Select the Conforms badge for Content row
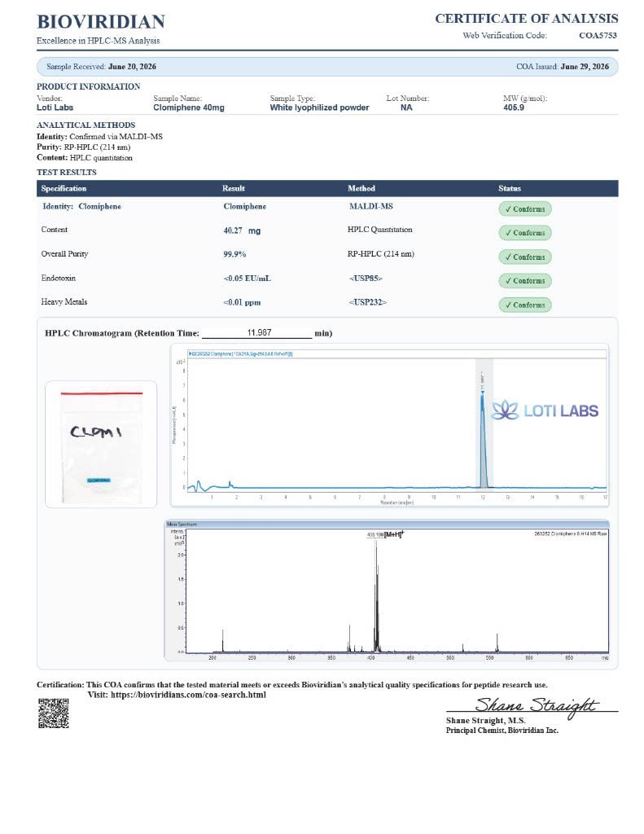The image size is (644, 834). (x=525, y=233)
